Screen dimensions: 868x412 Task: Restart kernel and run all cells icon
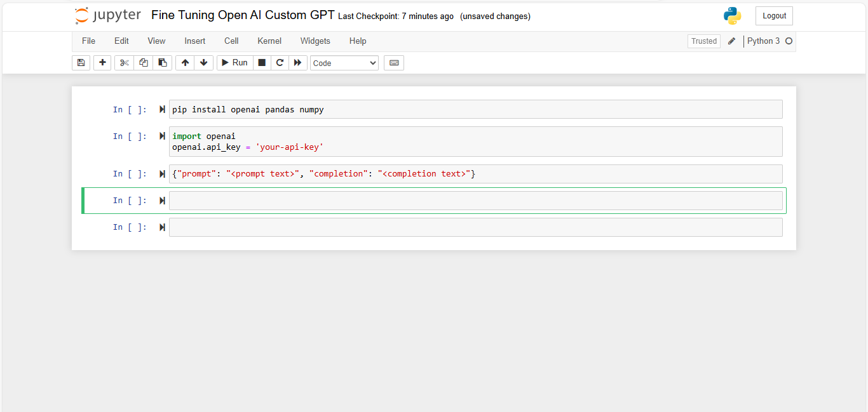coord(298,62)
